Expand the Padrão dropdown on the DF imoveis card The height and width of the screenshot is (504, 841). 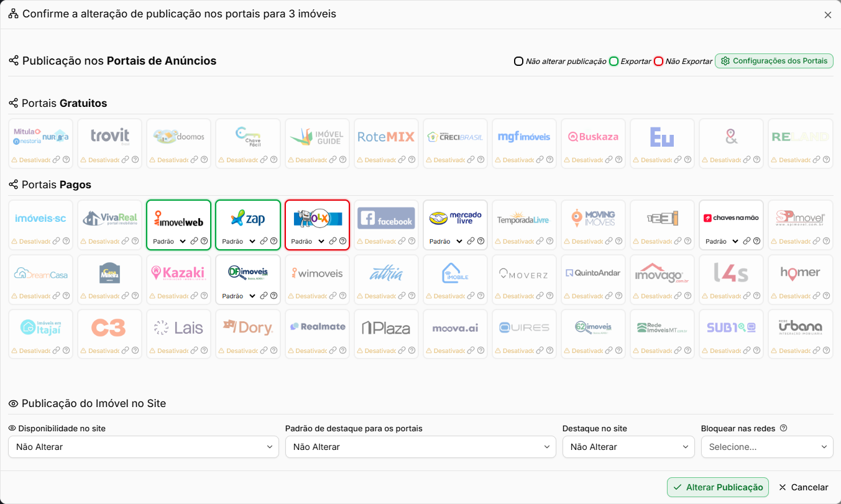[239, 296]
